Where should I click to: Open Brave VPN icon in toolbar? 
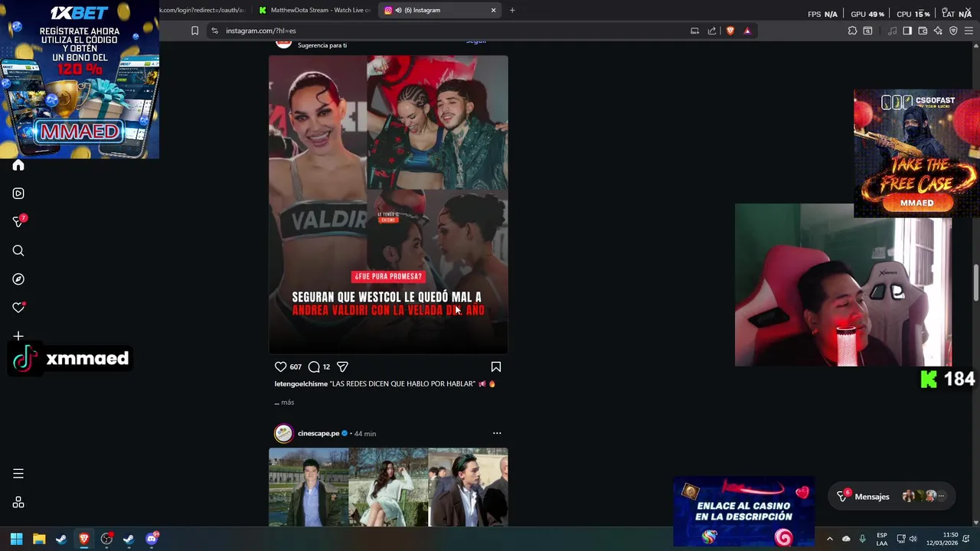click(x=953, y=31)
